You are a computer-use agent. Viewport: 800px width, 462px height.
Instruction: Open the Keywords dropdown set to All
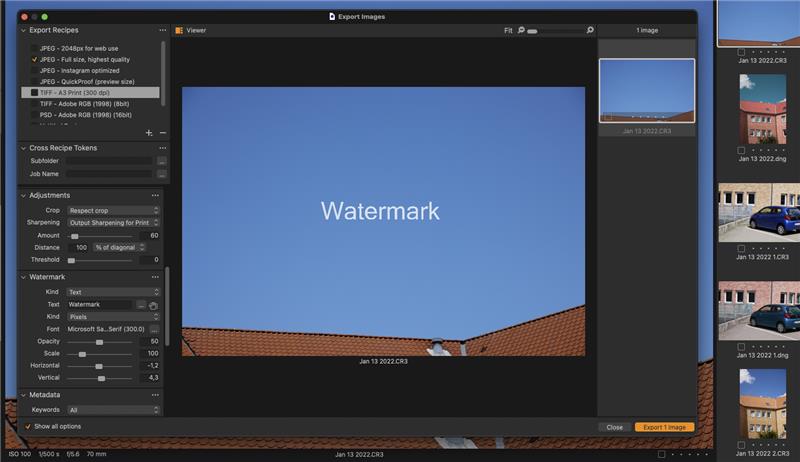(x=113, y=410)
